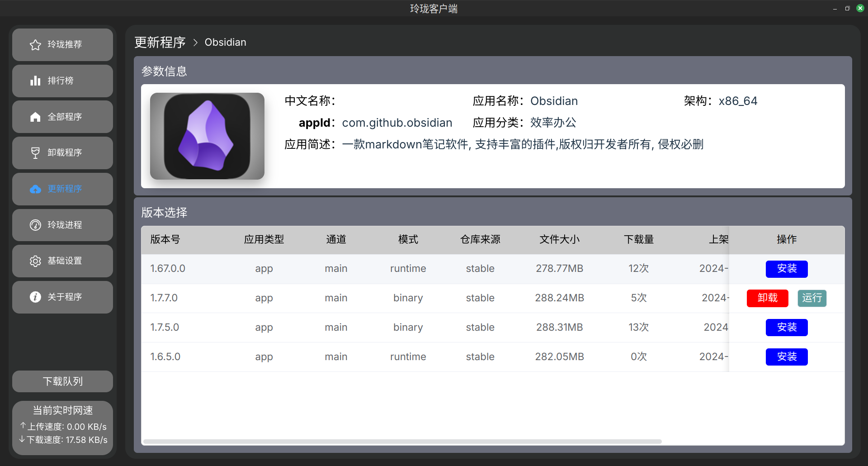This screenshot has width=868, height=466.
Task: Open the 下载队列 download queue
Action: 62,381
